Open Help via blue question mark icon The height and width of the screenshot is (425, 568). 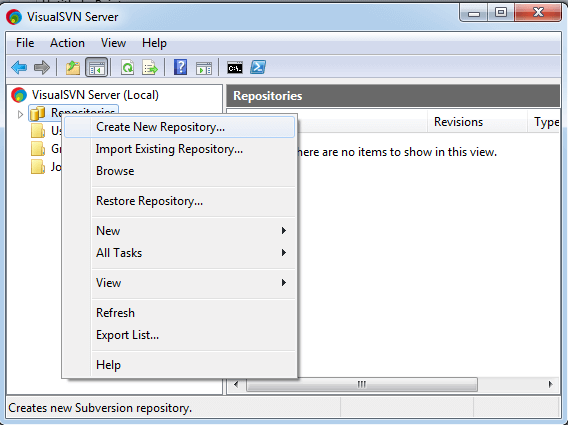tap(180, 67)
